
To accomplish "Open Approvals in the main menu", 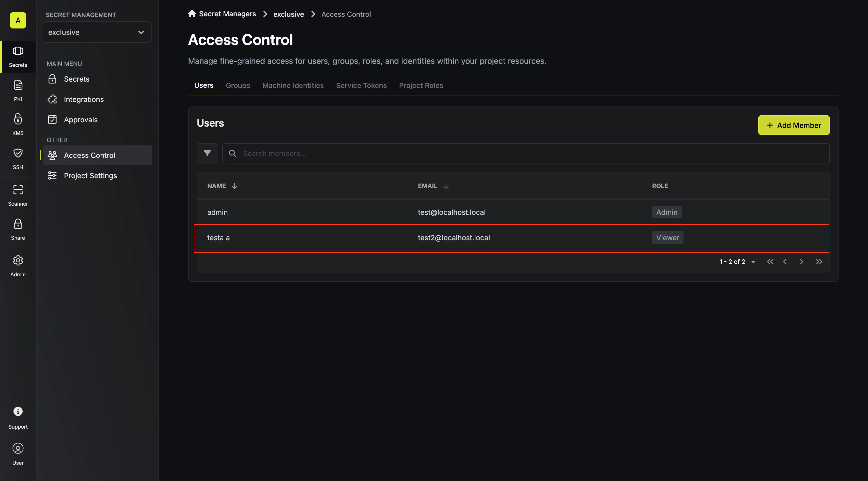I will pyautogui.click(x=97, y=120).
